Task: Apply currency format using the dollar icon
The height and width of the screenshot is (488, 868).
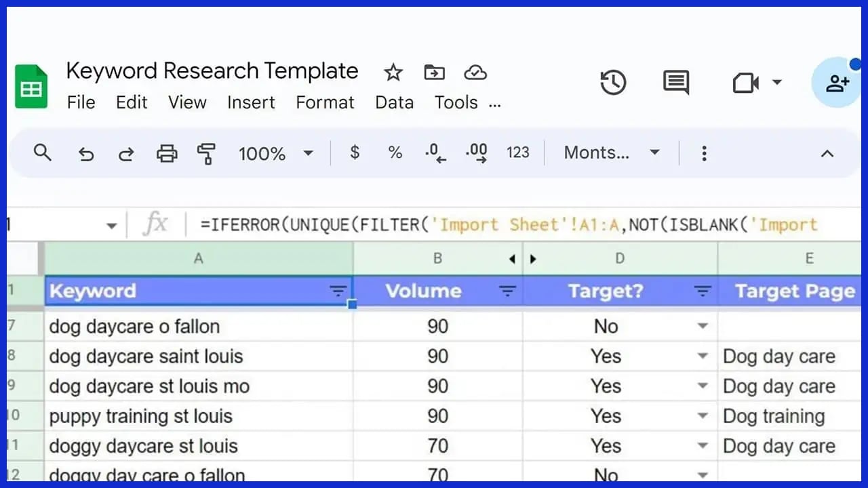Action: [x=354, y=153]
